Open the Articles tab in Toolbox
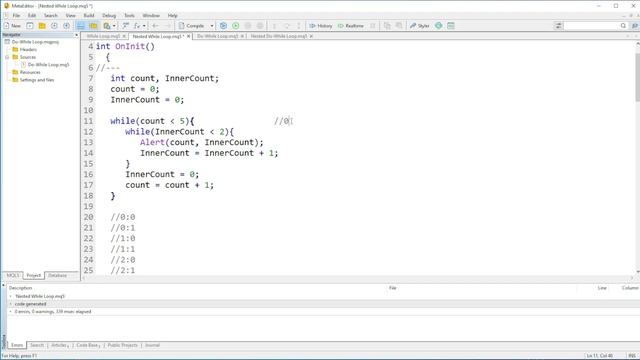 [x=60, y=345]
